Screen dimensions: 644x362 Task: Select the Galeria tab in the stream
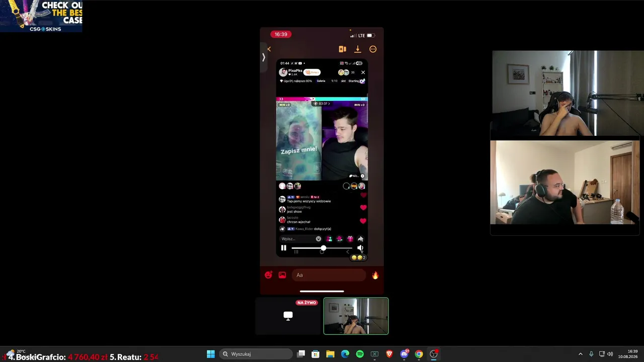(321, 81)
